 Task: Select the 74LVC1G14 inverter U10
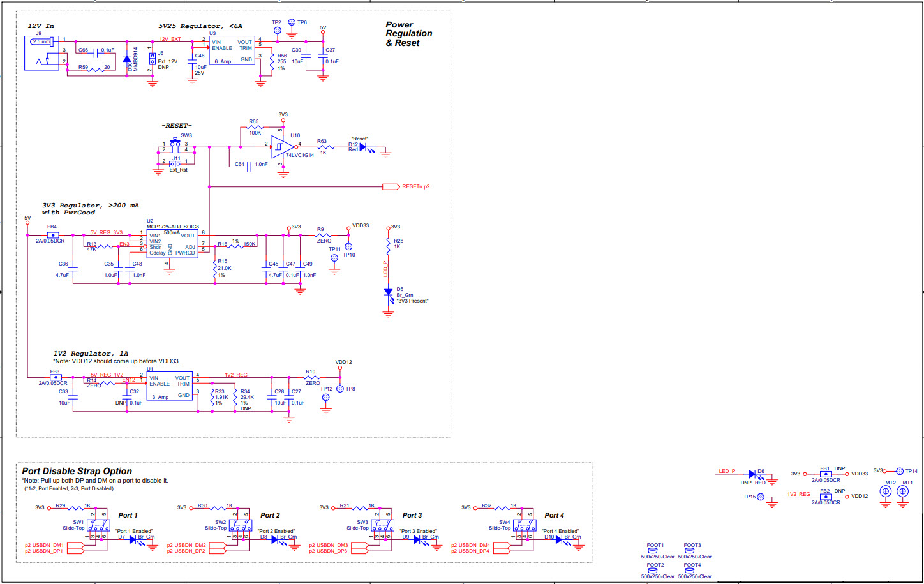(281, 147)
